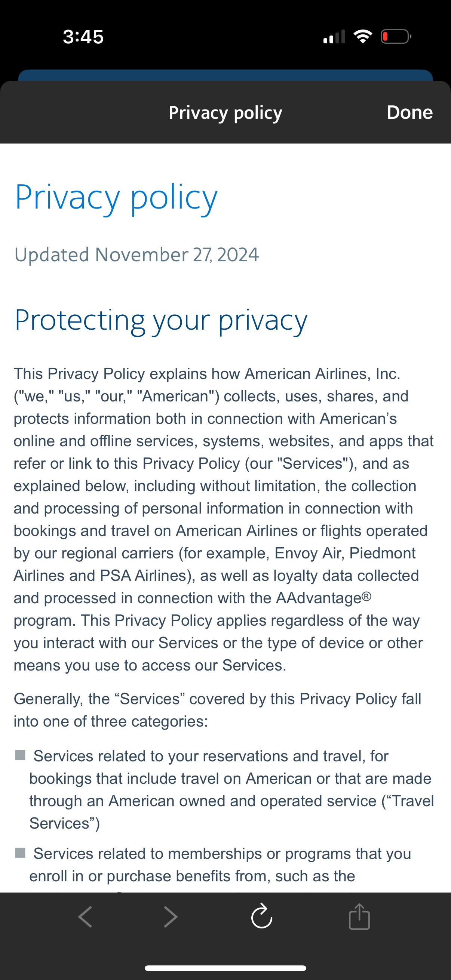Tap the home indicator bar at bottom

tap(225, 967)
